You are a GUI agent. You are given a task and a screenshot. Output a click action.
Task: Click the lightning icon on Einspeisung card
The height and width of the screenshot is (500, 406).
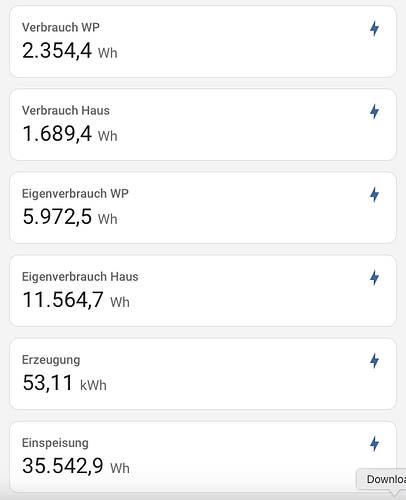coord(374,444)
